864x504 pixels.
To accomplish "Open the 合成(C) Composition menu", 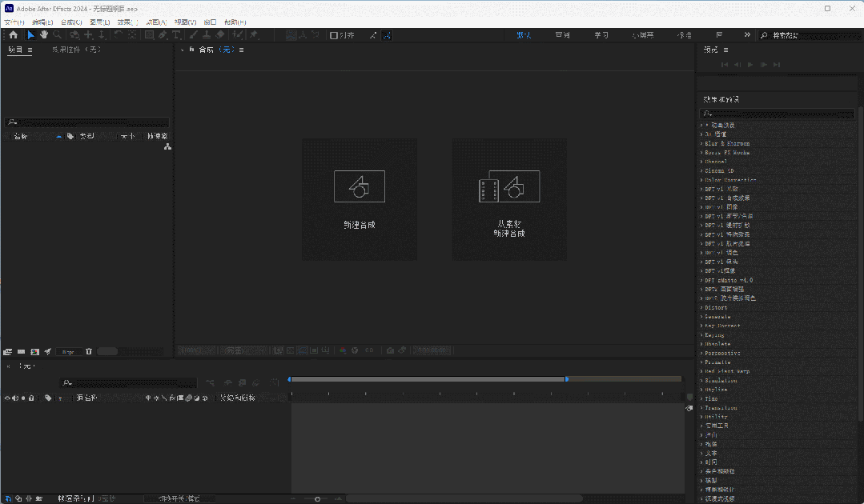I will coord(71,22).
